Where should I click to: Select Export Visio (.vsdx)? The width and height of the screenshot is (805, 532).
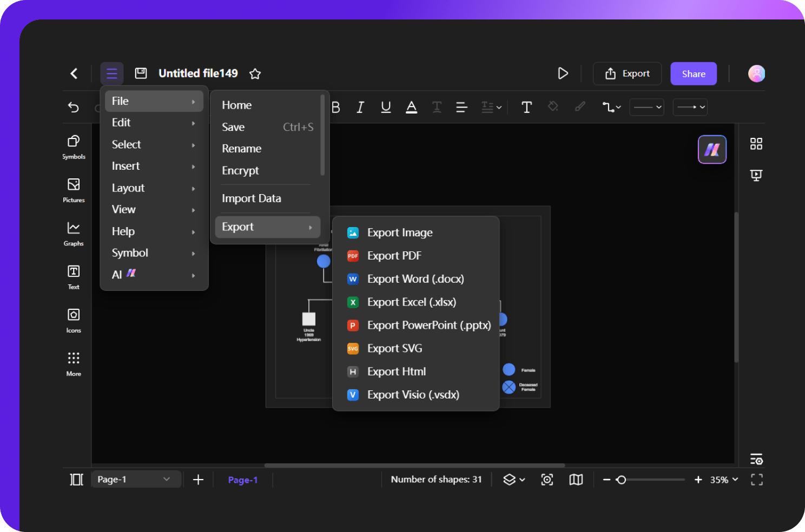click(x=415, y=395)
